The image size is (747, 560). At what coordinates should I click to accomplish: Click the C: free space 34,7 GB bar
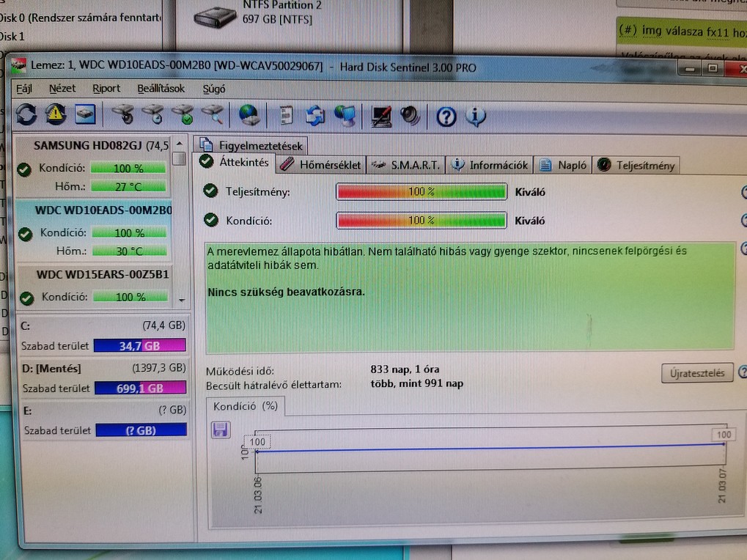(139, 346)
